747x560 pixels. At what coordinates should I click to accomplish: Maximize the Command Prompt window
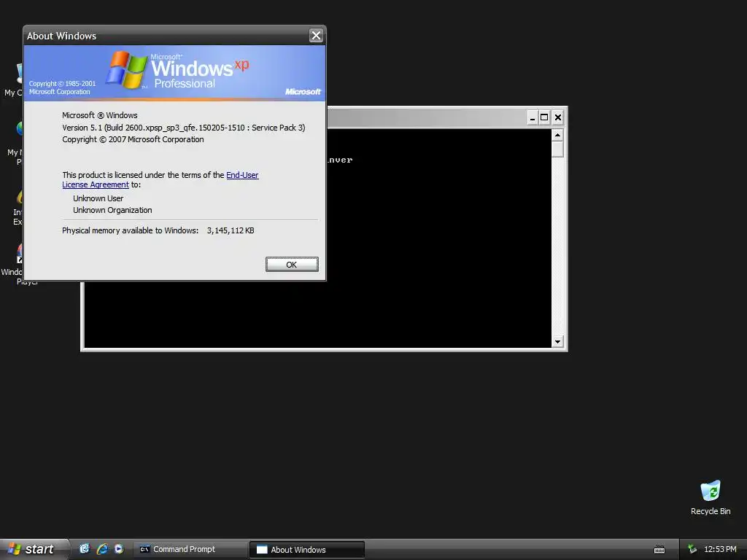[544, 117]
